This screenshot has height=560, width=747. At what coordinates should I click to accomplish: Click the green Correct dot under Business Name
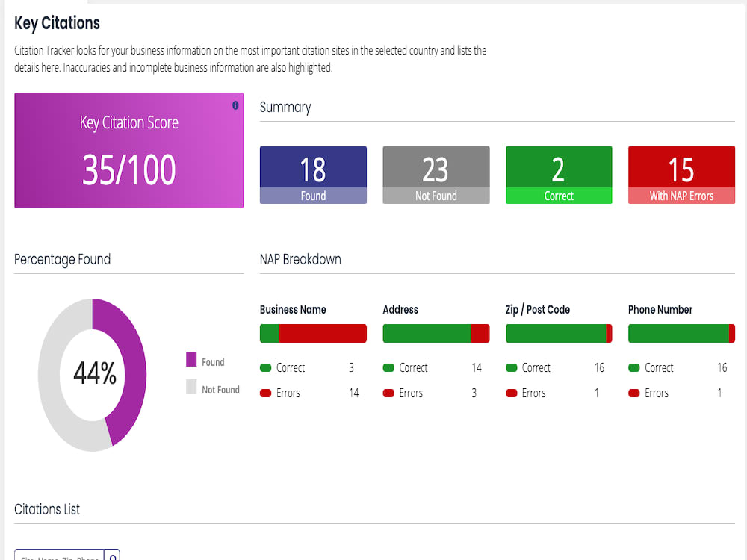pos(265,367)
